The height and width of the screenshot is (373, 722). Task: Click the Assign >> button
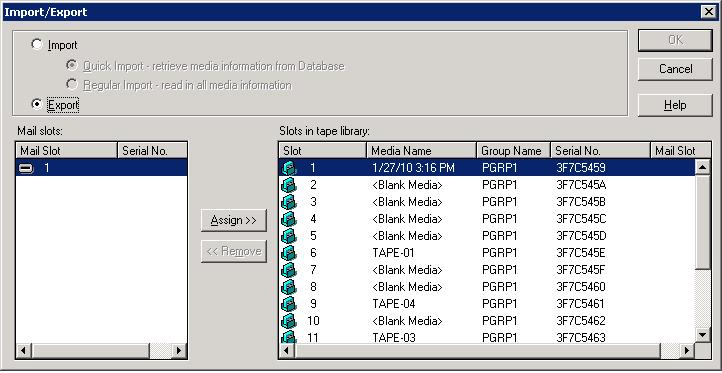(234, 220)
